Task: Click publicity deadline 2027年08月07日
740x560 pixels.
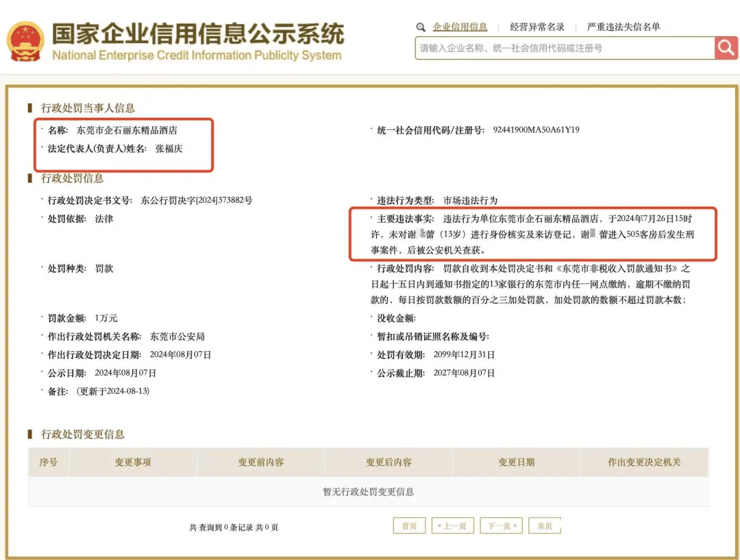Action: click(464, 373)
